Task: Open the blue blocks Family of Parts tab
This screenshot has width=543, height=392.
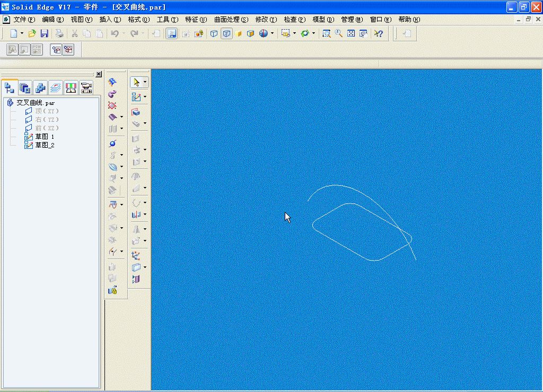Action: tap(40, 88)
